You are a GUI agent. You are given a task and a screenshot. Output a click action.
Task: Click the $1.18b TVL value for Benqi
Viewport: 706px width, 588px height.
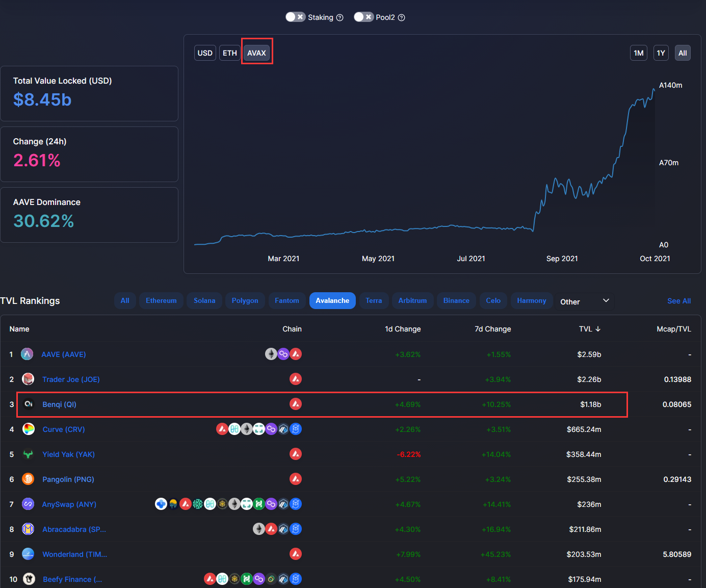[591, 404]
